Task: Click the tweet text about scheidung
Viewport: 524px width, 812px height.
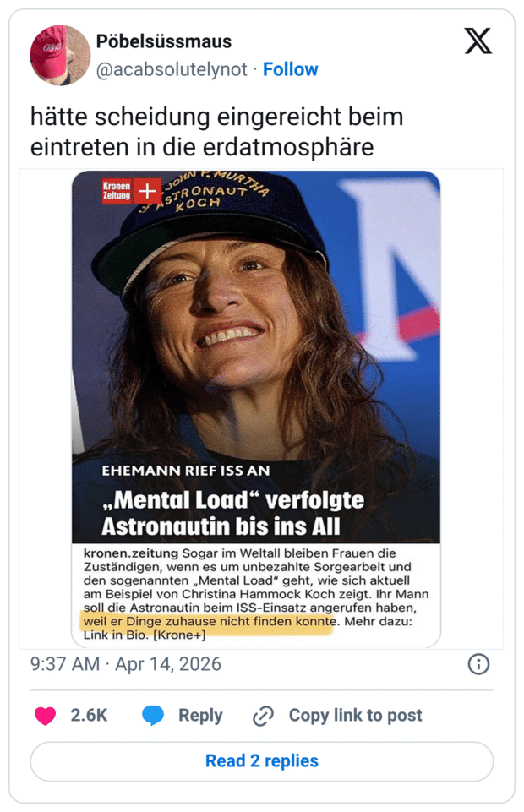Action: 216,132
